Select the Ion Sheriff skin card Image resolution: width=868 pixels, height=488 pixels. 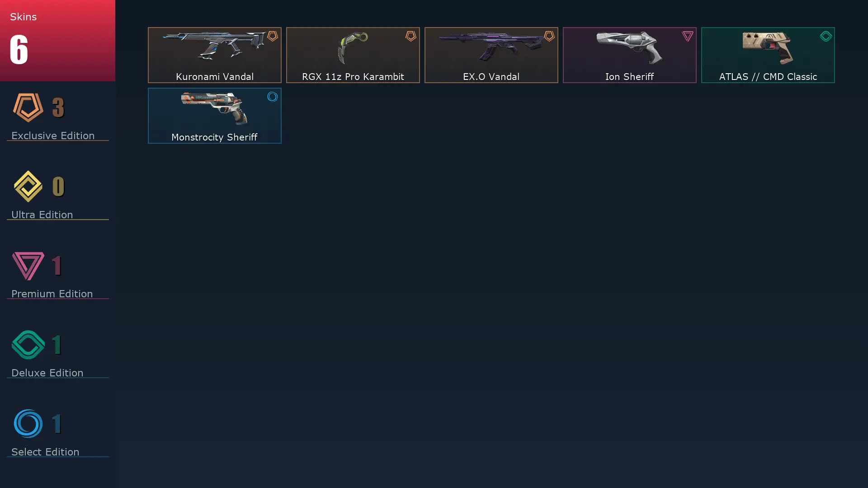click(629, 55)
